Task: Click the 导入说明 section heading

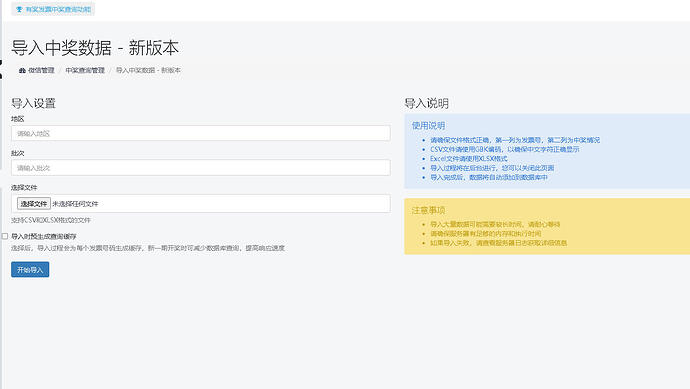Action: (x=426, y=103)
